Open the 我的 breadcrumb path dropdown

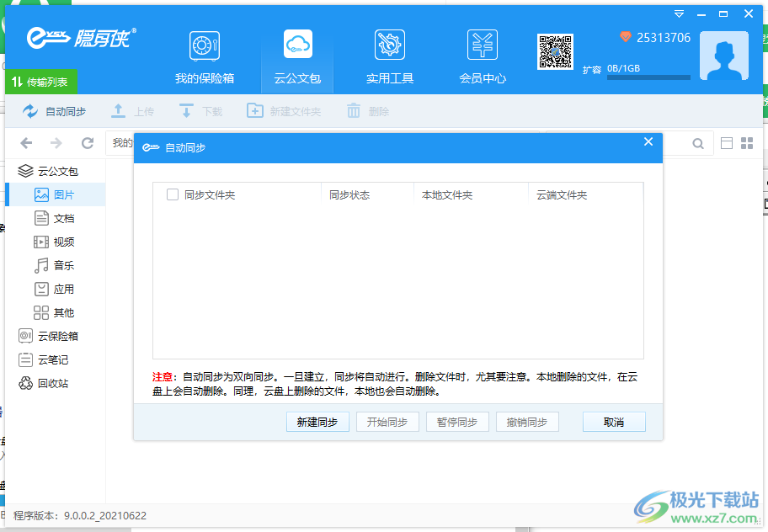[123, 143]
